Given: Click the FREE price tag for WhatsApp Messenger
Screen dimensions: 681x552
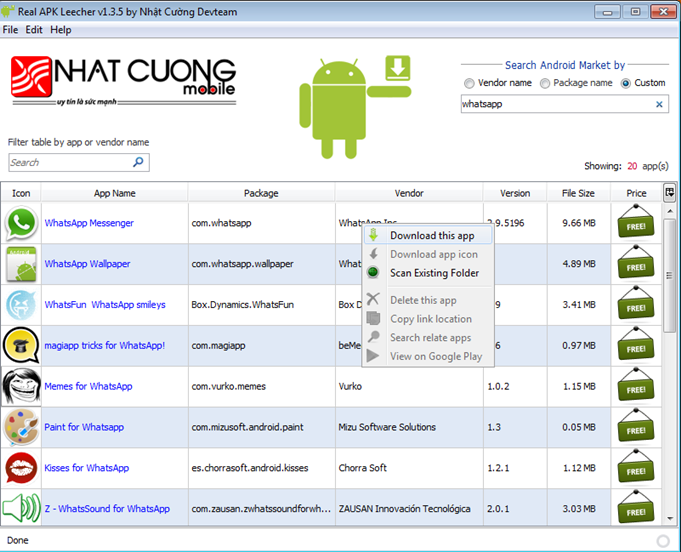Looking at the screenshot, I should (x=636, y=222).
